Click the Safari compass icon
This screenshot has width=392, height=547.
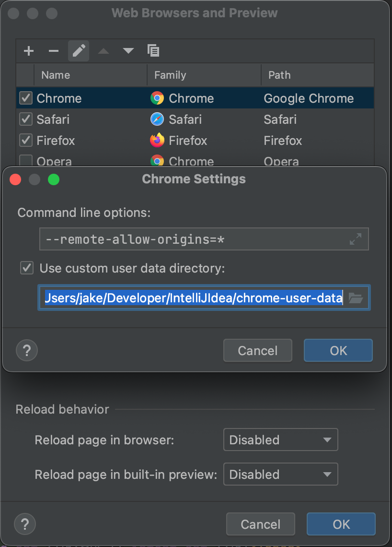[157, 119]
